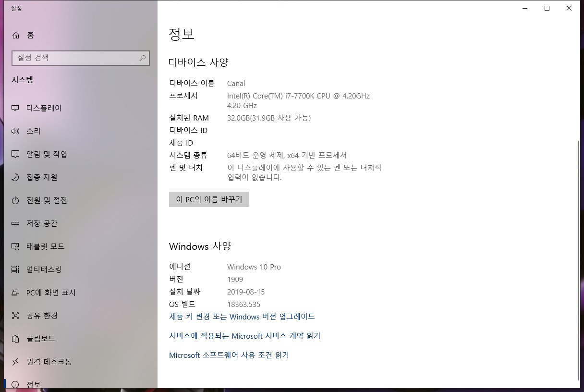Click the 디바이스 ID label
This screenshot has height=392, width=584.
188,131
